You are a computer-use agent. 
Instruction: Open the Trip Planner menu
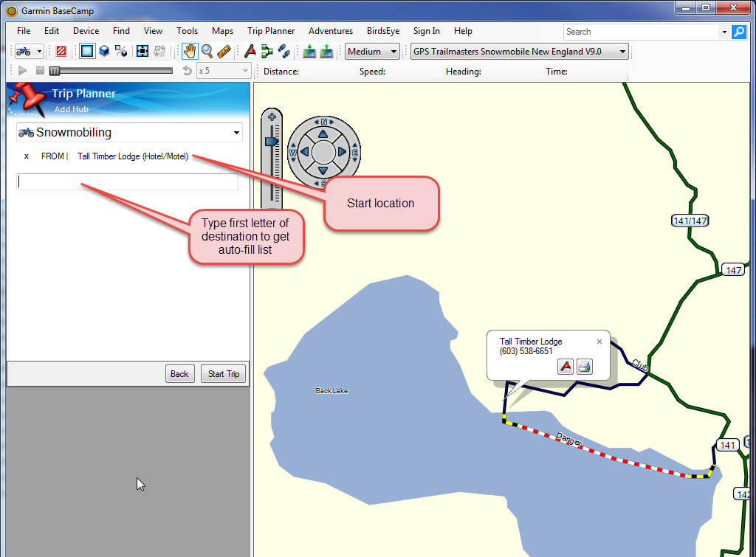pyautogui.click(x=271, y=31)
